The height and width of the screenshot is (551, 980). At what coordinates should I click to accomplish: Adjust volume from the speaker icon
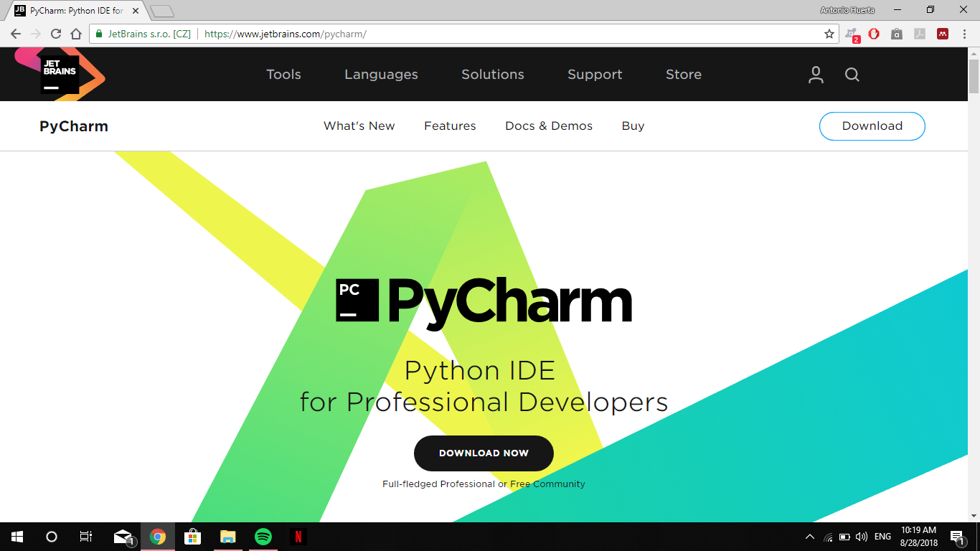click(x=862, y=536)
